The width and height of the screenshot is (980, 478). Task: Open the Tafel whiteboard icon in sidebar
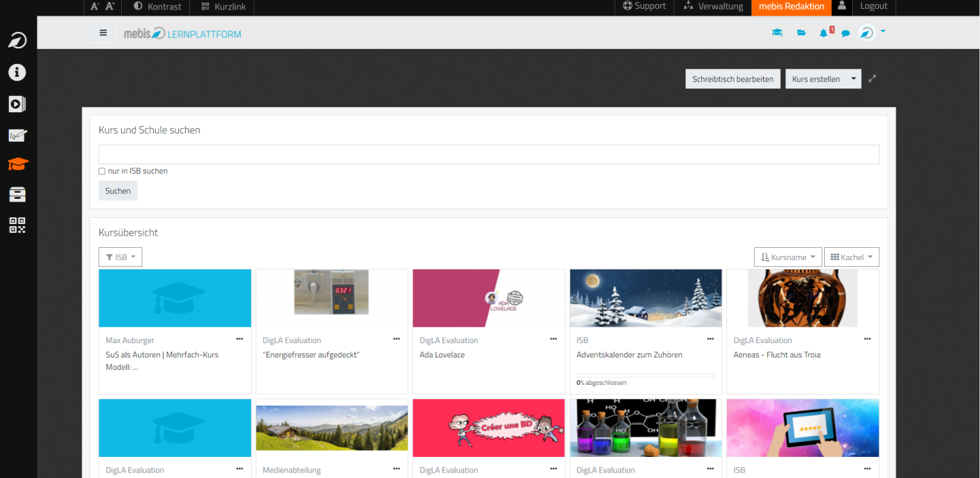pos(18,135)
